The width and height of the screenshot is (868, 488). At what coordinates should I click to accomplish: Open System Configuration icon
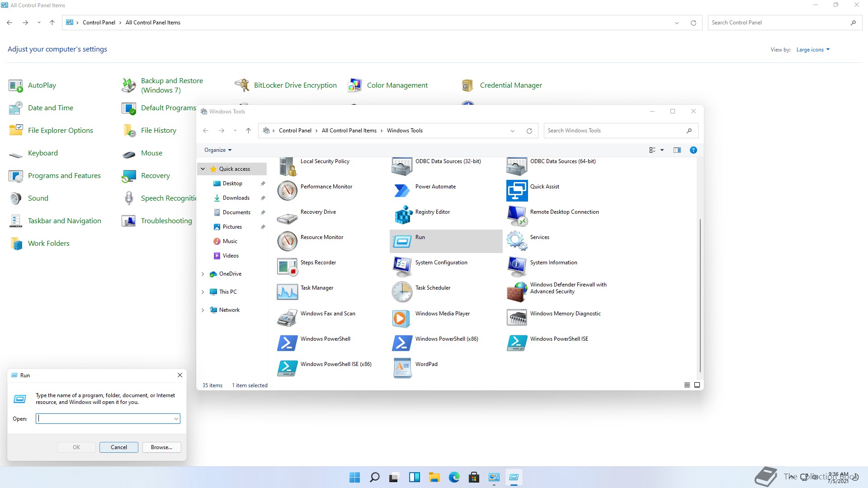point(402,267)
